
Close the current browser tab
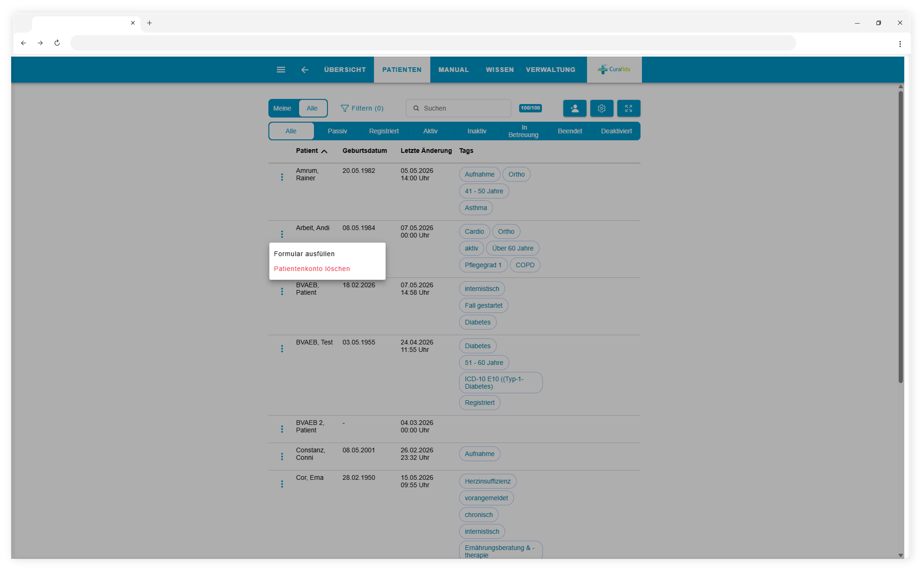pos(133,23)
